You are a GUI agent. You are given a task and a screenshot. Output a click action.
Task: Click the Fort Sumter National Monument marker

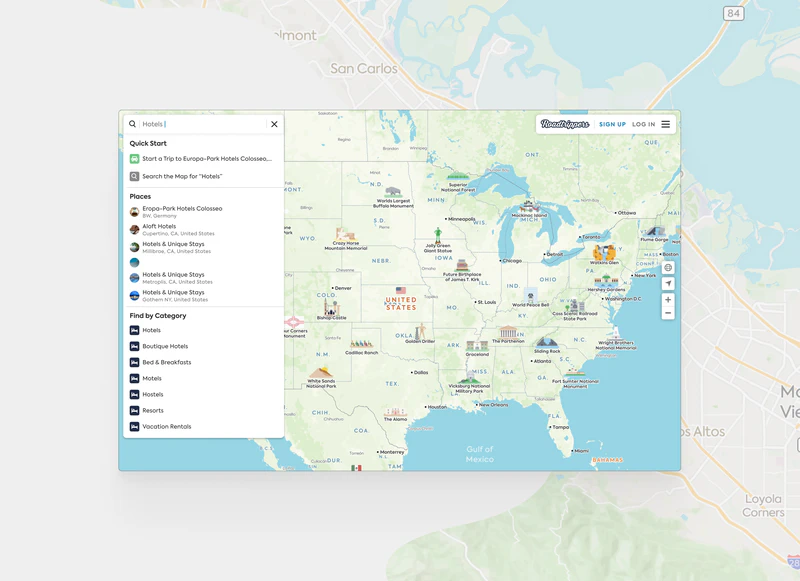pyautogui.click(x=575, y=374)
